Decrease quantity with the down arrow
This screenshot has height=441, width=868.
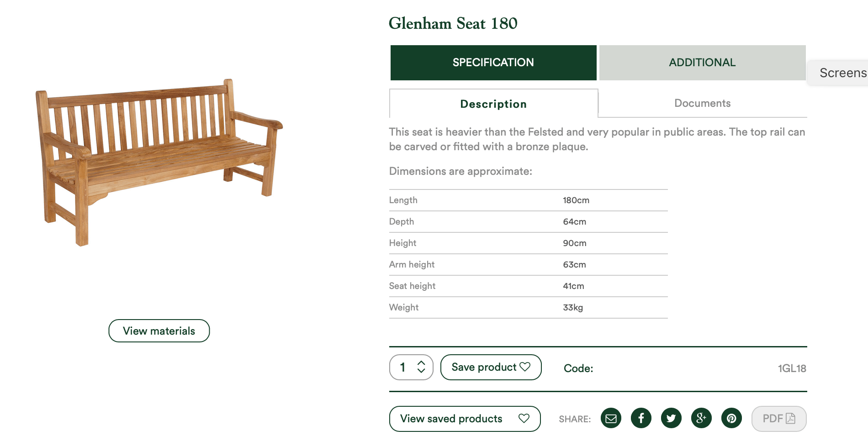pos(421,371)
